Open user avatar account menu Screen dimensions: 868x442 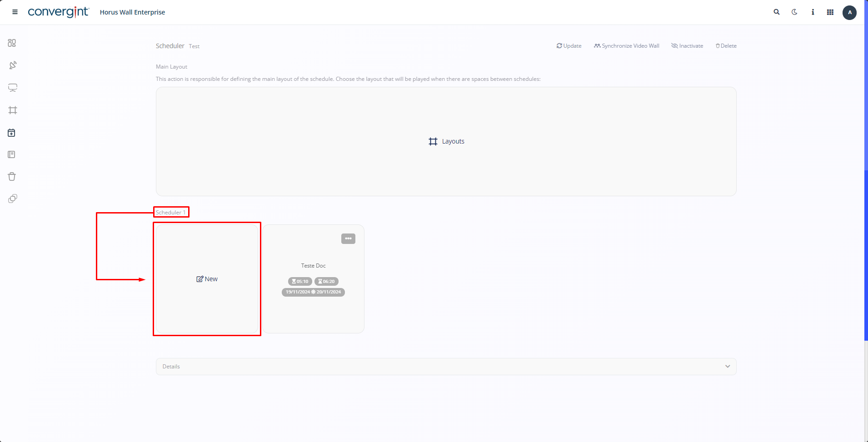pos(849,12)
